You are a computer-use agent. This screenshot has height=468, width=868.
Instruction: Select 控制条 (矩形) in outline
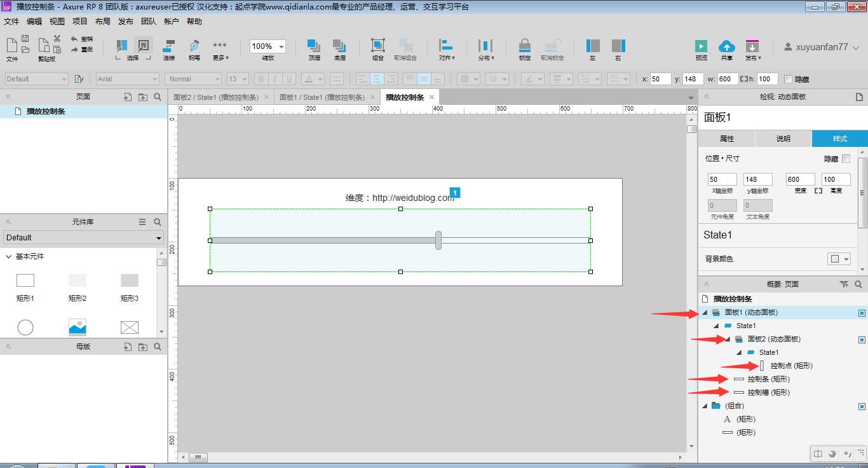768,379
